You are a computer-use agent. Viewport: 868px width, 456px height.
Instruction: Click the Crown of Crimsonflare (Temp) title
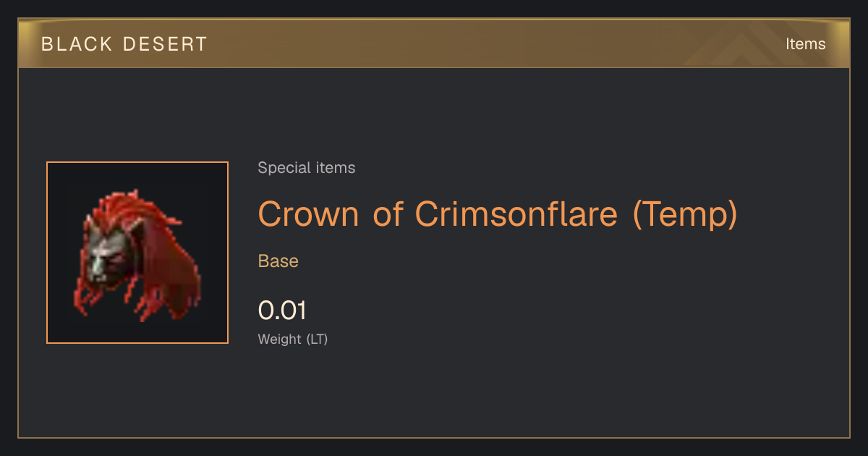tap(498, 214)
